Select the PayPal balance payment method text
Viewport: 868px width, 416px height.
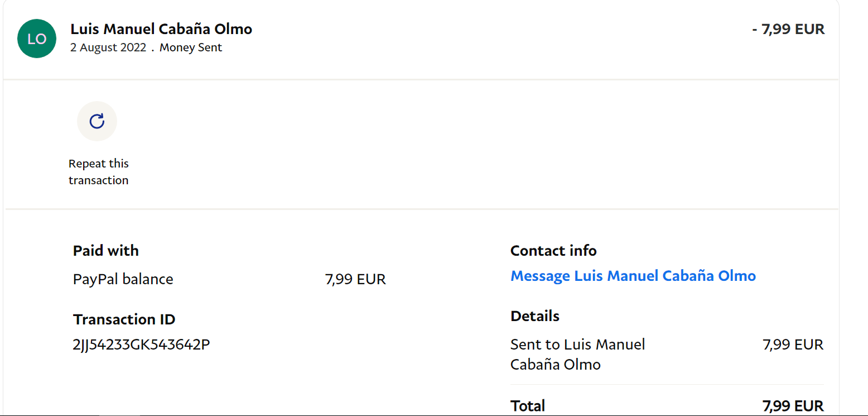123,279
